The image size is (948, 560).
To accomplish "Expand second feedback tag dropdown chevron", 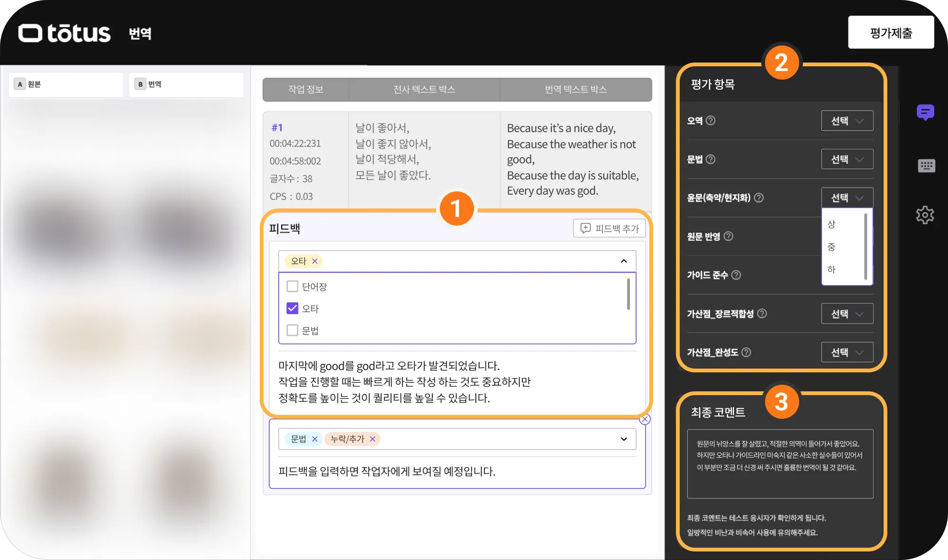I will pyautogui.click(x=624, y=439).
